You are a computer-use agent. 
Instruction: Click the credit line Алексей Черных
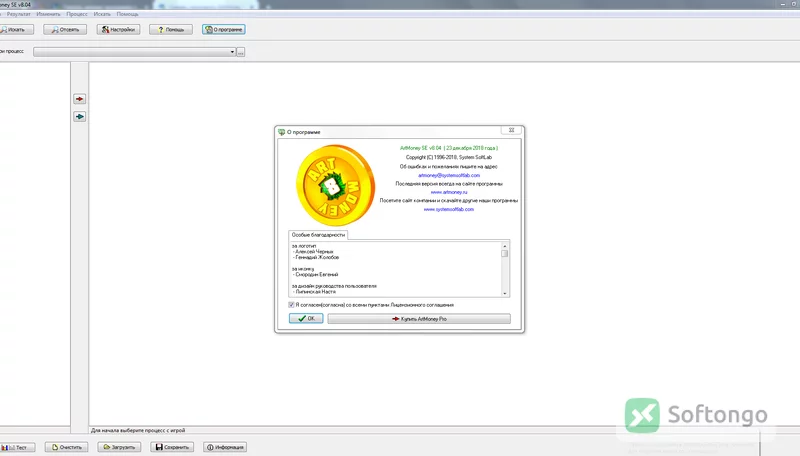click(314, 252)
